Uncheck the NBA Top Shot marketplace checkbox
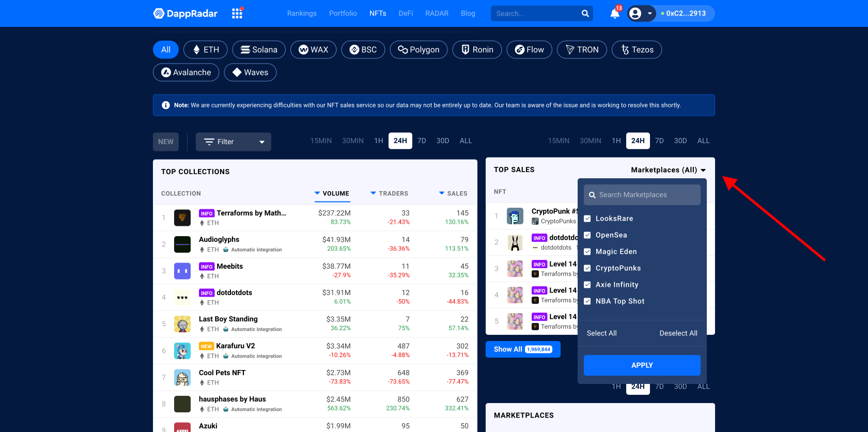Screen dimensions: 868x432 tap(587, 301)
